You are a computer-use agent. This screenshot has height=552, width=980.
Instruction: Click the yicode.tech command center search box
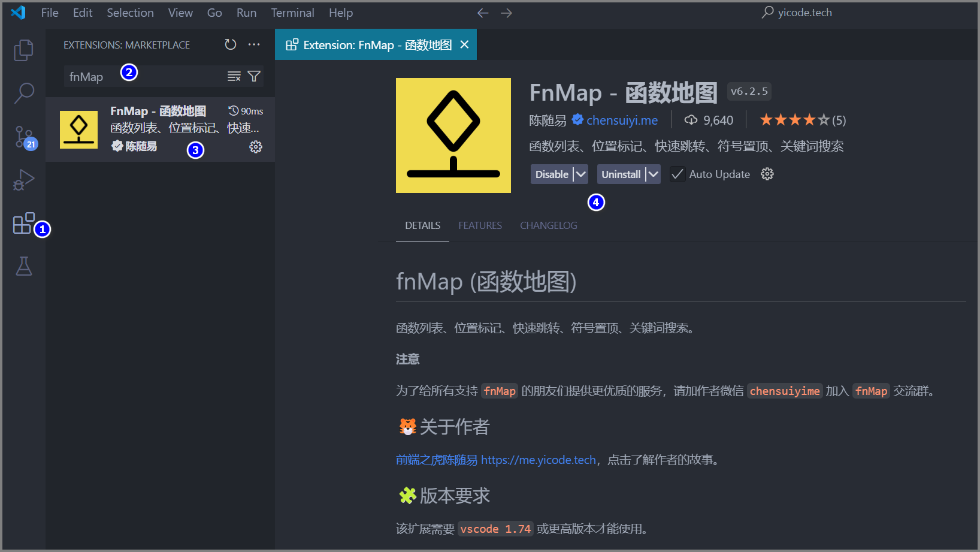(797, 13)
